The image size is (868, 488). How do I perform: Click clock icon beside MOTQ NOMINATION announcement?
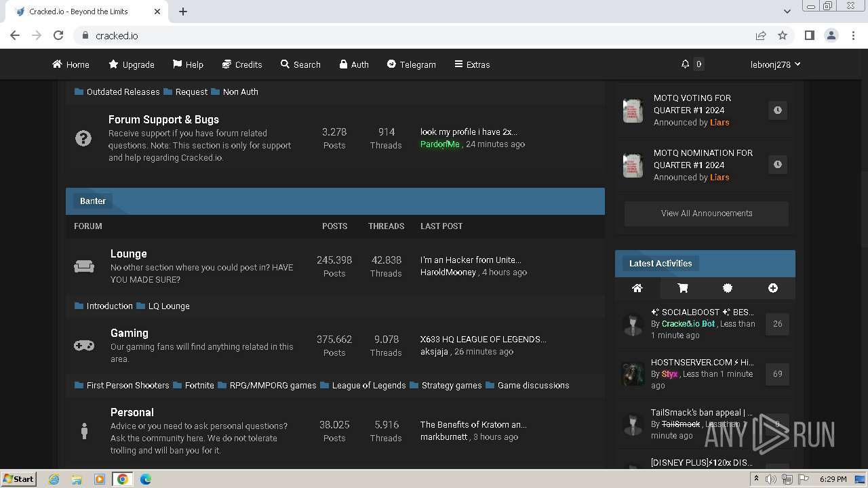point(778,164)
